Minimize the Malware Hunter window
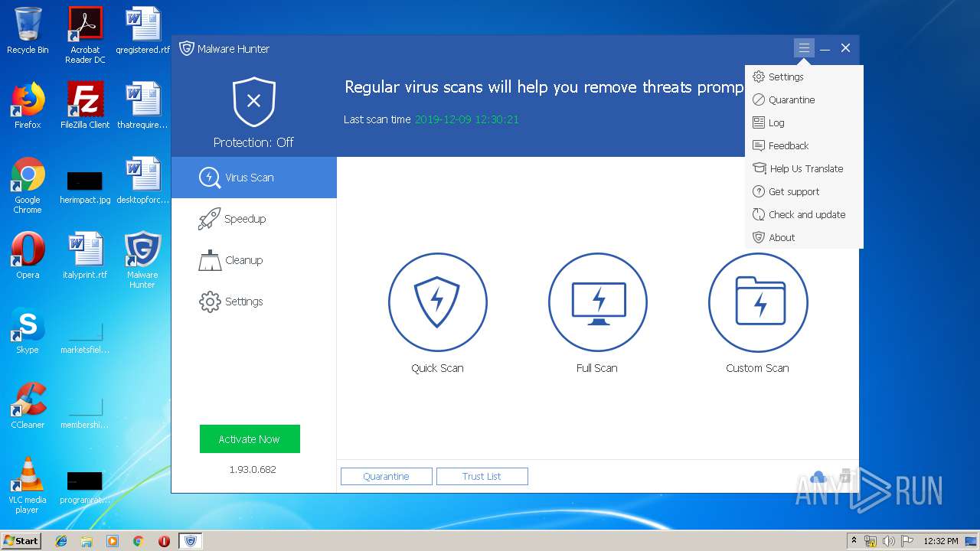This screenshot has width=980, height=551. (825, 48)
